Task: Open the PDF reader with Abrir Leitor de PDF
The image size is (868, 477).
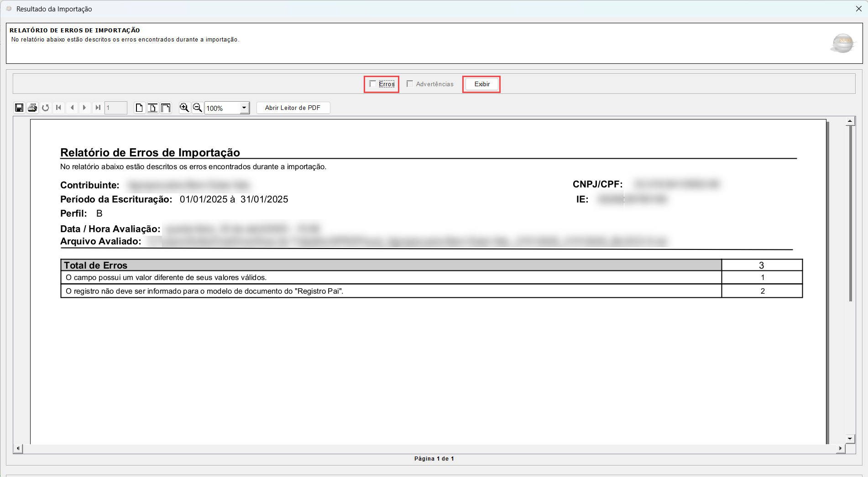Action: 293,108
